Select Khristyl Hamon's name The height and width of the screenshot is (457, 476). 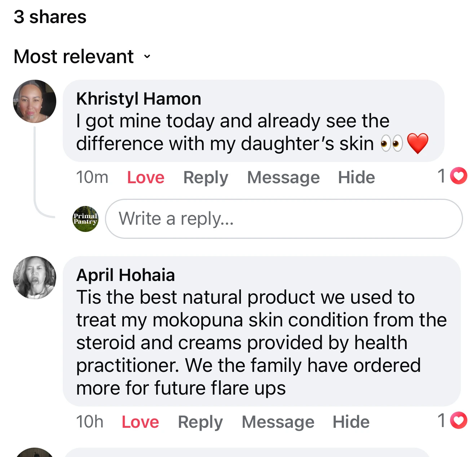[x=138, y=98]
